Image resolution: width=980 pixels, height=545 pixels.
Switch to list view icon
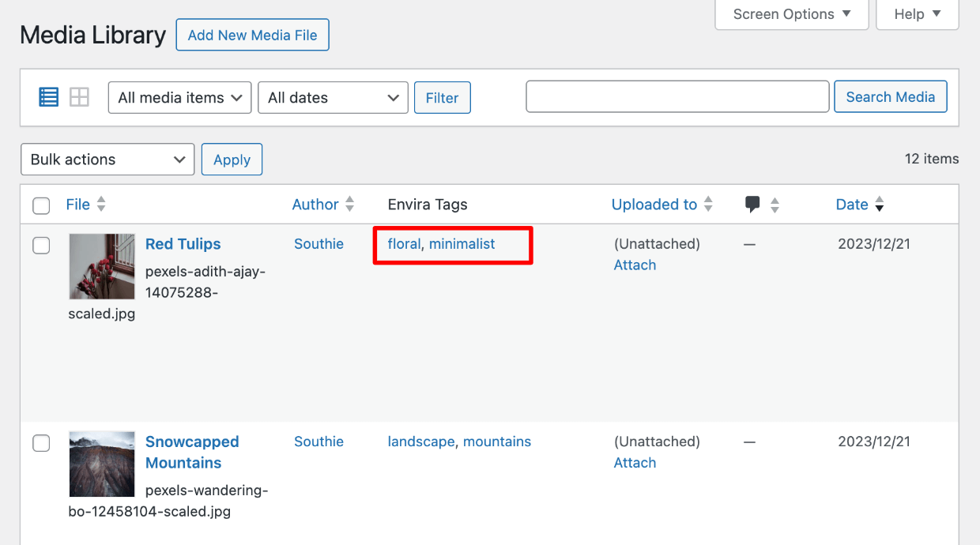tap(49, 97)
